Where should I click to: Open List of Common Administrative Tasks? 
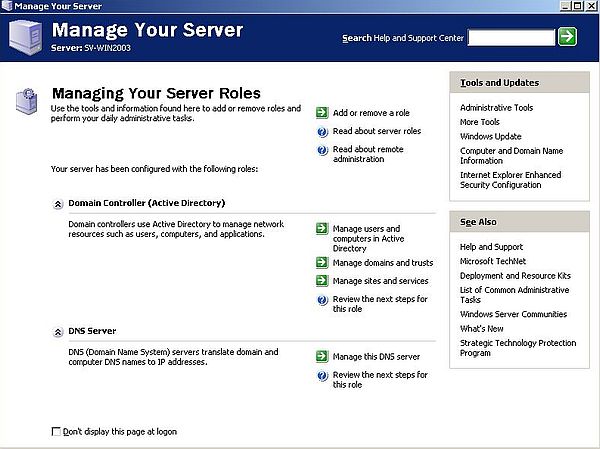click(x=514, y=295)
